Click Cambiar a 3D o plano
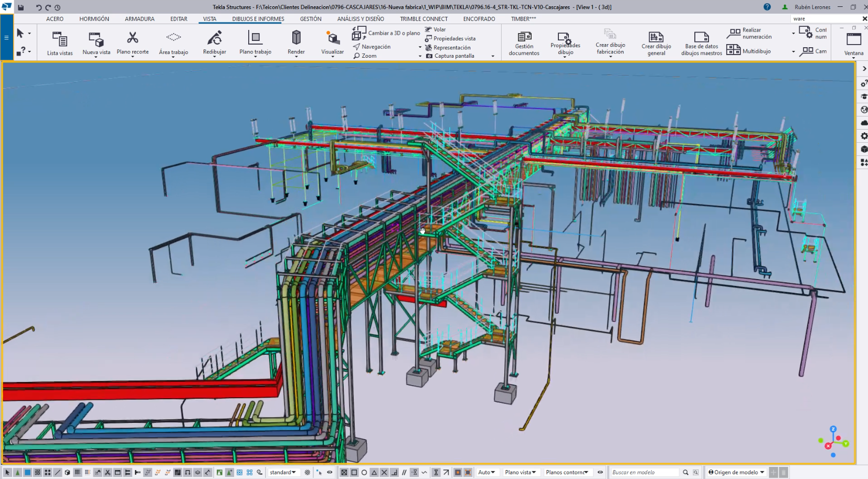 point(387,33)
